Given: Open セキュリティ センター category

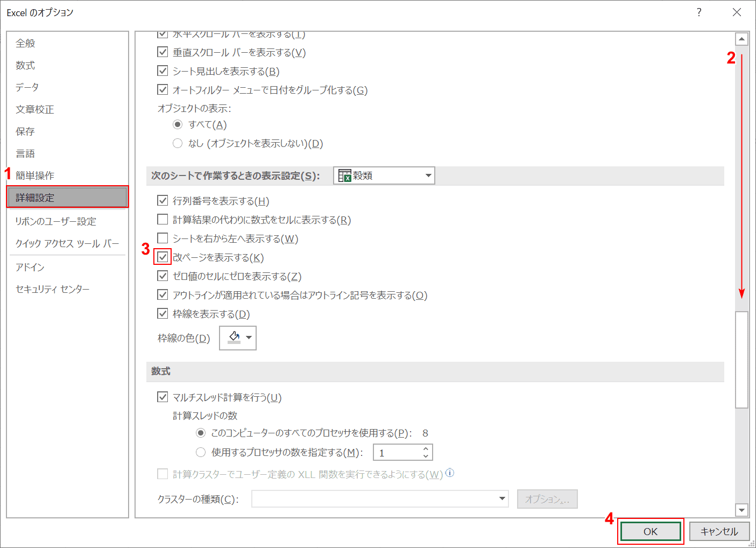Looking at the screenshot, I should pyautogui.click(x=68, y=289).
